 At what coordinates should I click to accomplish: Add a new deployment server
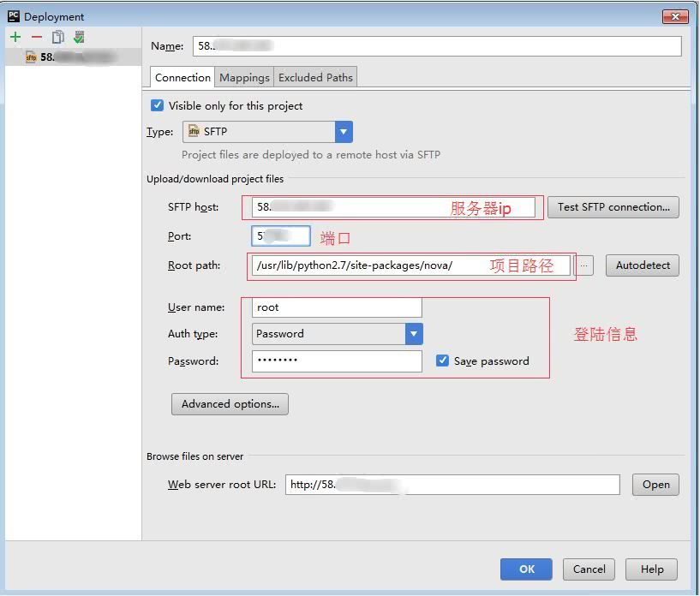click(x=15, y=37)
